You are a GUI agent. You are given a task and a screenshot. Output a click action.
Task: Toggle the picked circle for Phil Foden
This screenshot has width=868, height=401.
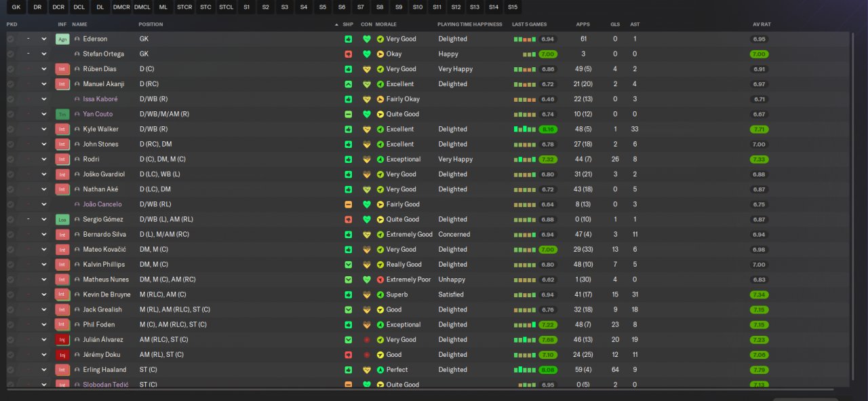10,324
